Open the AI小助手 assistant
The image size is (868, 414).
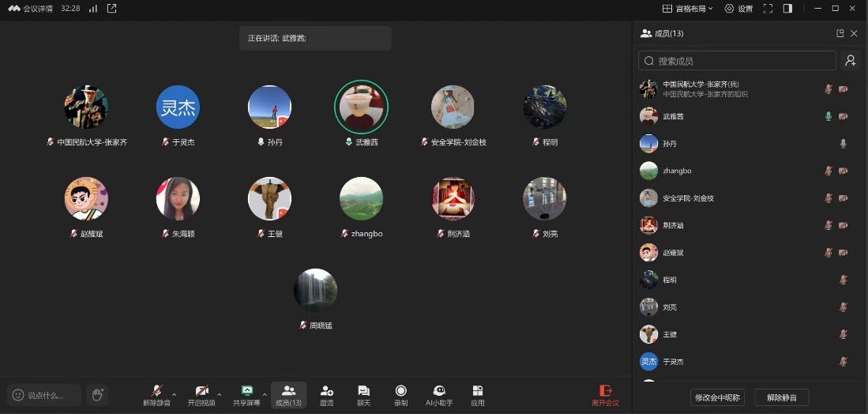(x=439, y=395)
